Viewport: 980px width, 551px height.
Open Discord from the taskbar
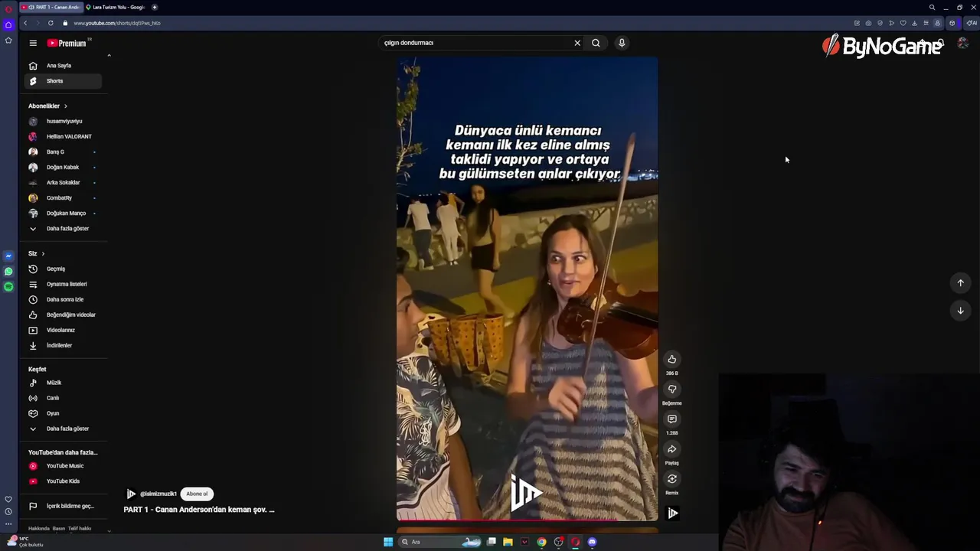coord(593,542)
